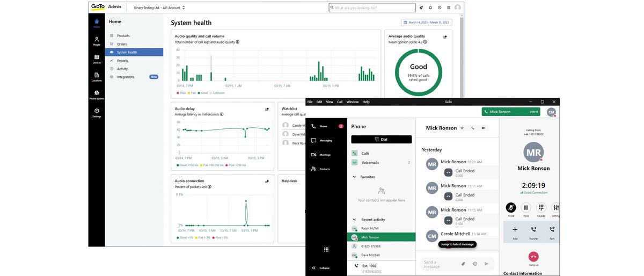Open the CM profile avatar menu
The image size is (644, 276).
point(551,112)
